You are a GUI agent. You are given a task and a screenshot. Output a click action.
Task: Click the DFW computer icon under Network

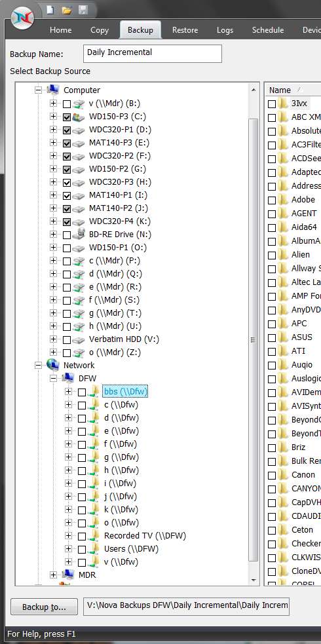[67, 378]
